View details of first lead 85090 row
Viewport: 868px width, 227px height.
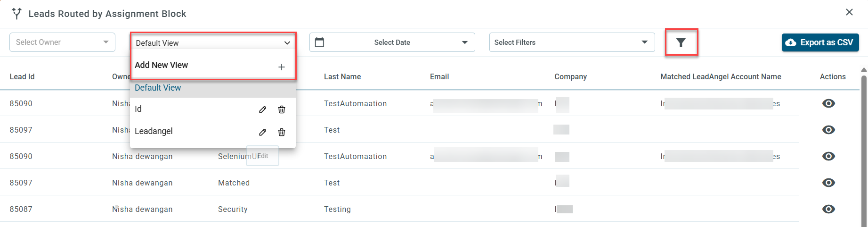(x=828, y=103)
